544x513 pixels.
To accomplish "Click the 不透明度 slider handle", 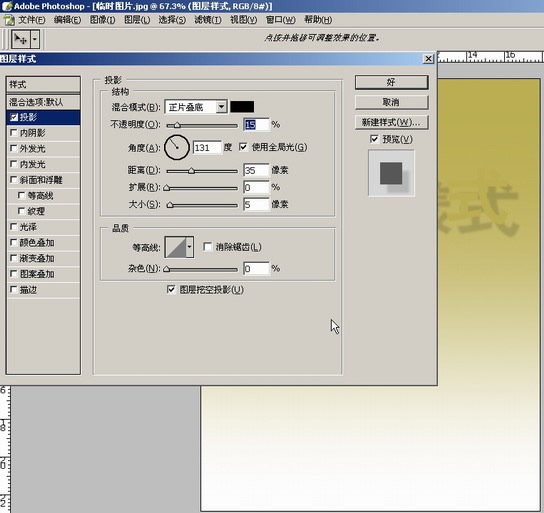I will tap(177, 125).
